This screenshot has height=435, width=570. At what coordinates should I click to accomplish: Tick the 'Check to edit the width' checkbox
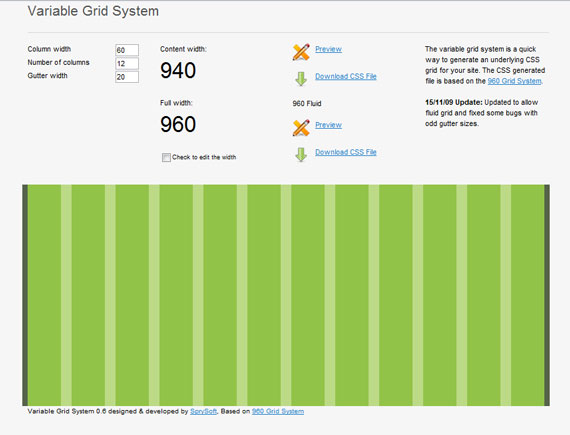[x=166, y=157]
